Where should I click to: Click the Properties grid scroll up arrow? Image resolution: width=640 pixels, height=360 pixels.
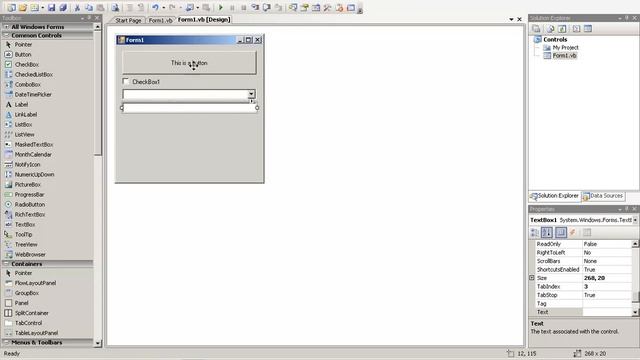tap(635, 244)
